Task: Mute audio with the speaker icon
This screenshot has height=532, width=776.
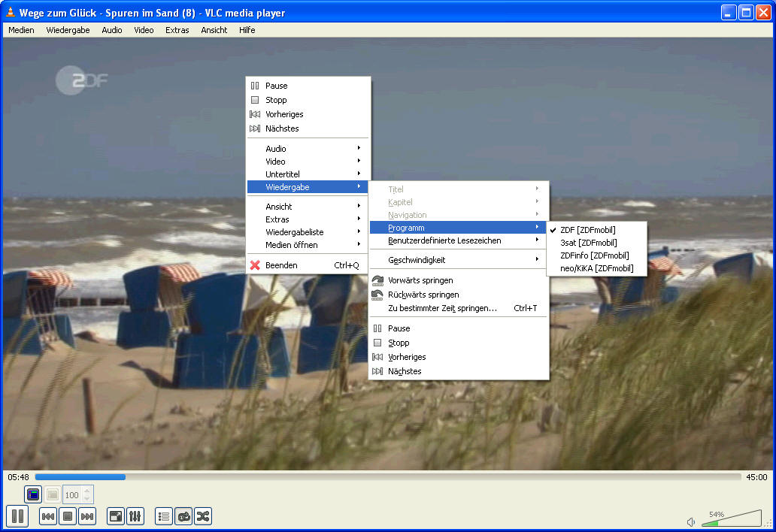Action: click(691, 522)
